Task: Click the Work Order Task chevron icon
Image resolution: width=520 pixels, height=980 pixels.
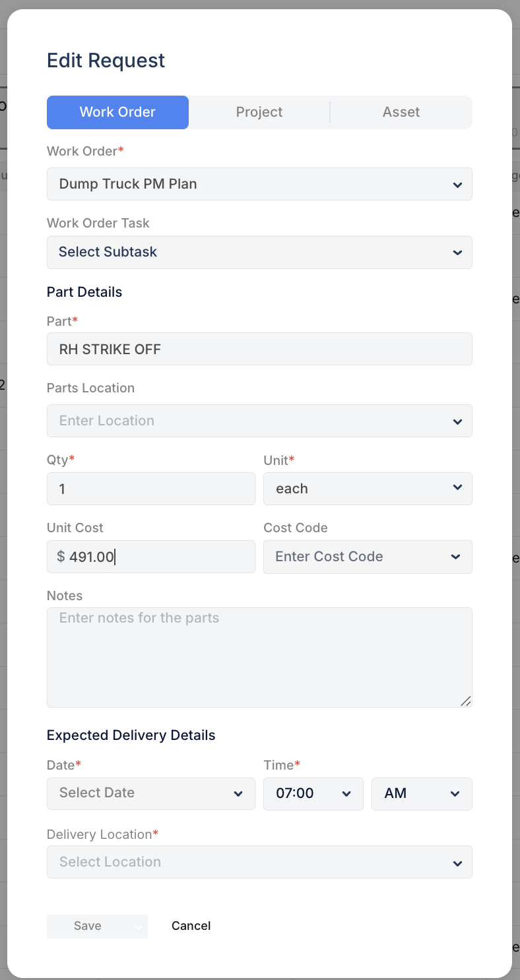Action: (457, 252)
